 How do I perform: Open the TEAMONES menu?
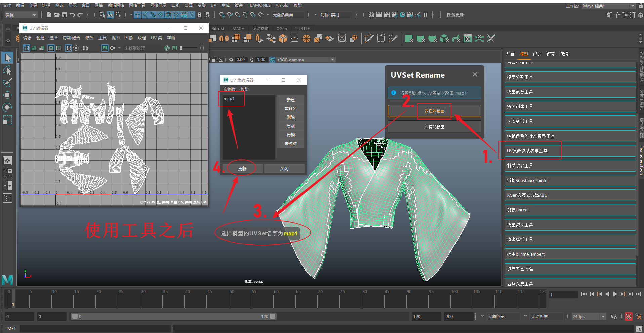[259, 5]
